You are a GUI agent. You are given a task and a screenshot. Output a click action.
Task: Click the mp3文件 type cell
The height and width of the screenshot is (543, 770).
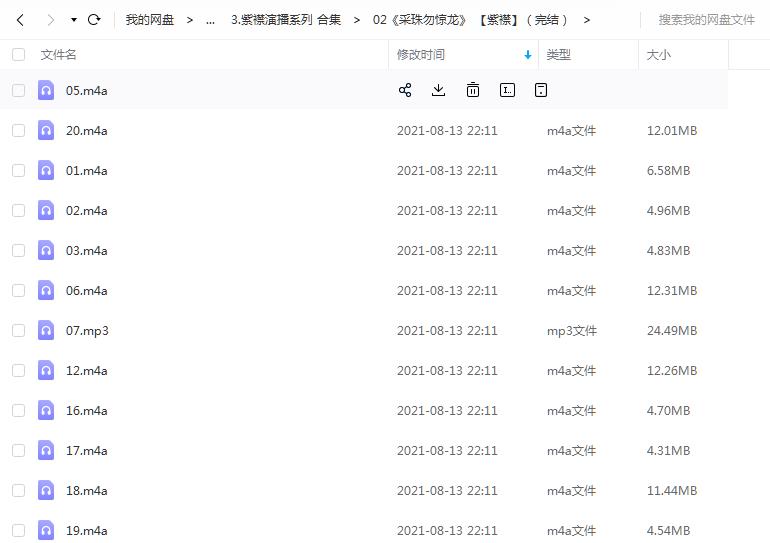pos(572,331)
